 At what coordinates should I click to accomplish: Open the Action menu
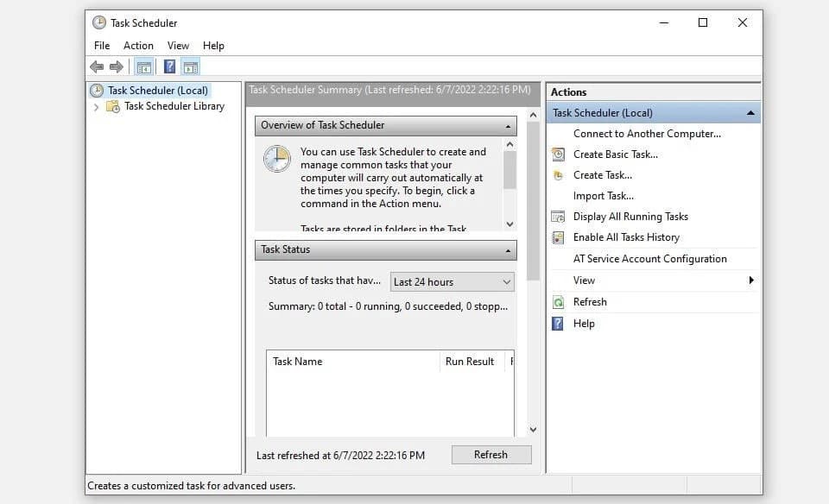pyautogui.click(x=138, y=45)
